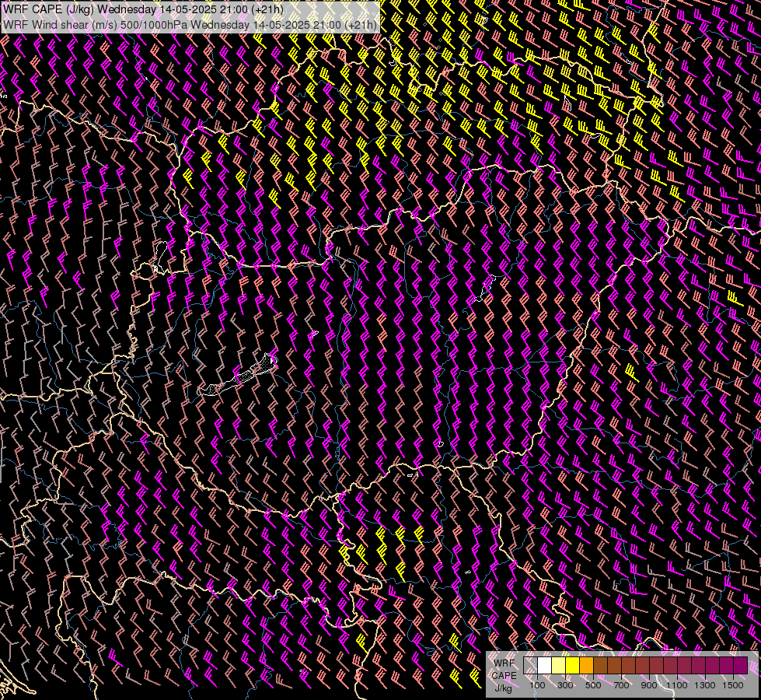Click the '700' legend tick label
Viewport: 761px width, 700px height.
[x=621, y=685]
